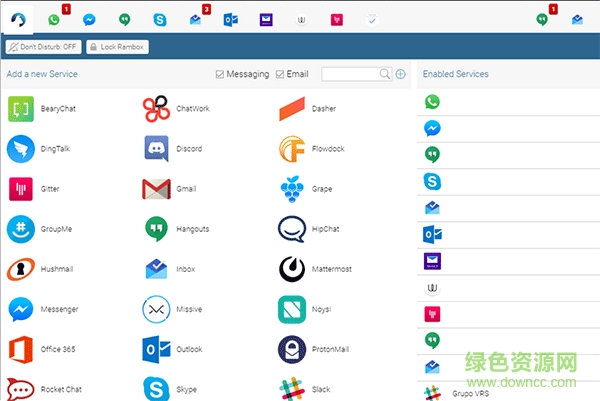Open the Rambox home tab
This screenshot has height=401, width=600.
tap(18, 20)
